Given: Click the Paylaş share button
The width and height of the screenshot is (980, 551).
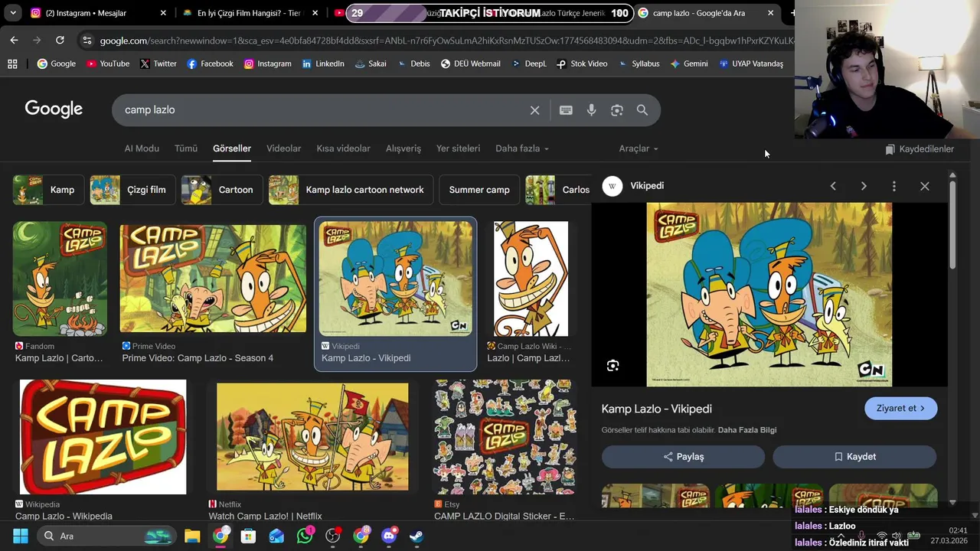Looking at the screenshot, I should click(683, 457).
